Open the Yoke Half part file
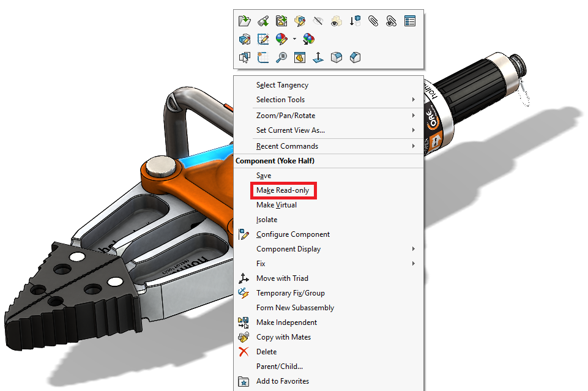The height and width of the screenshot is (391, 588). pyautogui.click(x=244, y=20)
